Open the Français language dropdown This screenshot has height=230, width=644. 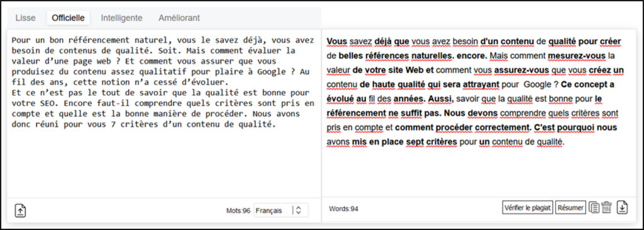point(281,210)
